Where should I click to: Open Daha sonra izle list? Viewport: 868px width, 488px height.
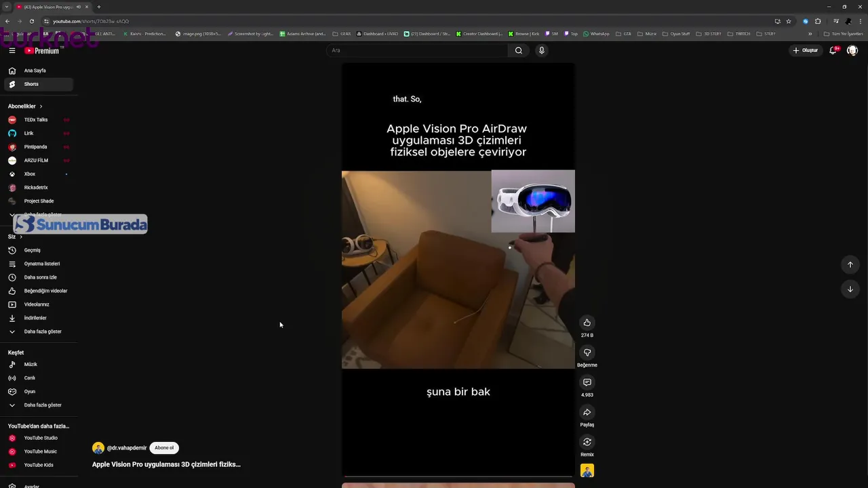(38, 277)
